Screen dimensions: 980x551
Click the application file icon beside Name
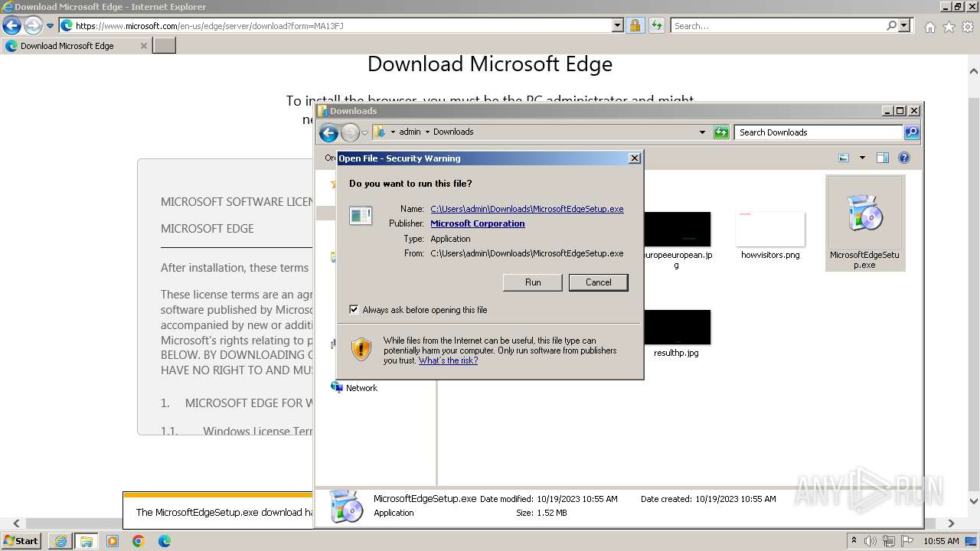(361, 216)
